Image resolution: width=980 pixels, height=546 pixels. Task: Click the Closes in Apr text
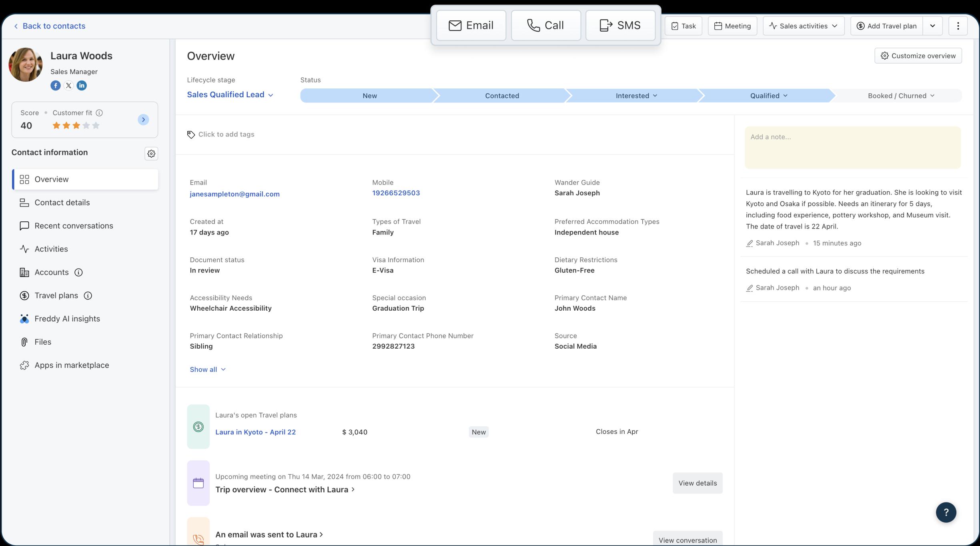pyautogui.click(x=617, y=432)
